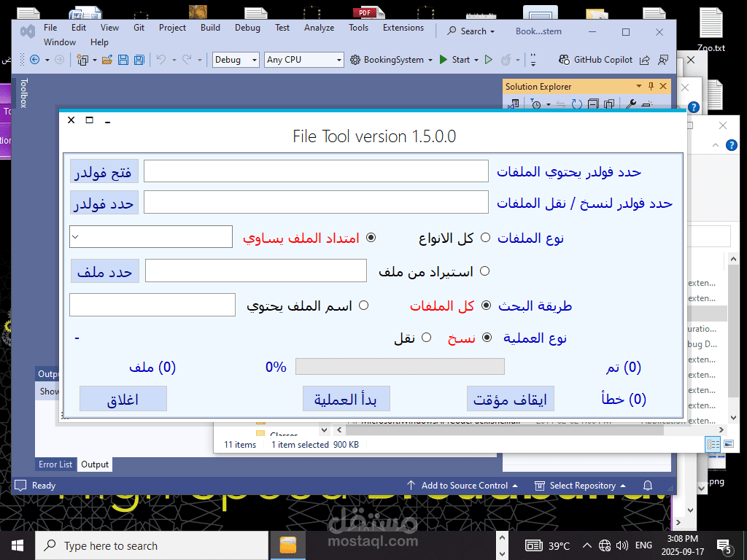The image size is (747, 560).
Task: Click the Refresh icon in Solution Explorer
Action: coord(576,104)
